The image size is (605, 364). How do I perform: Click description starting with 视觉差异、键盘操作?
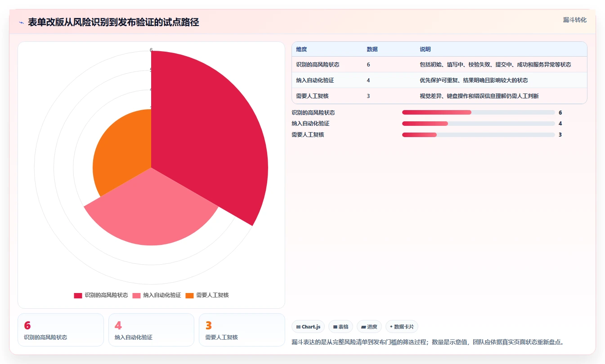479,96
